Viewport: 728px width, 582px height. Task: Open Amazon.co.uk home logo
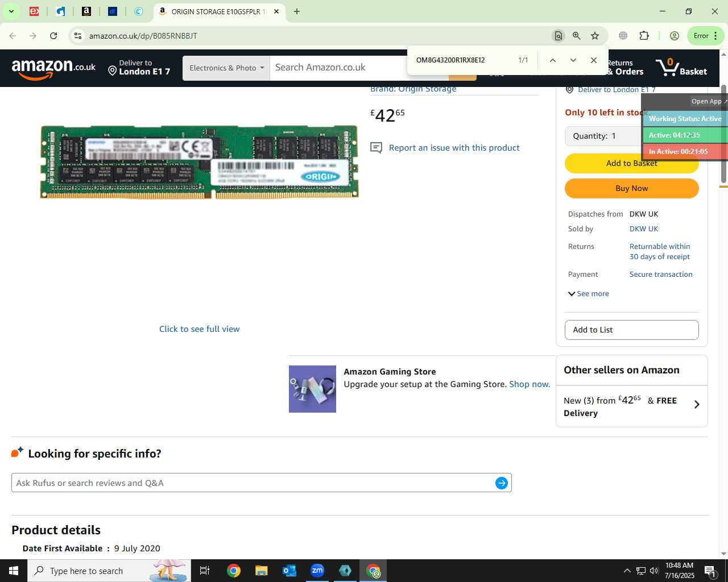click(x=54, y=68)
